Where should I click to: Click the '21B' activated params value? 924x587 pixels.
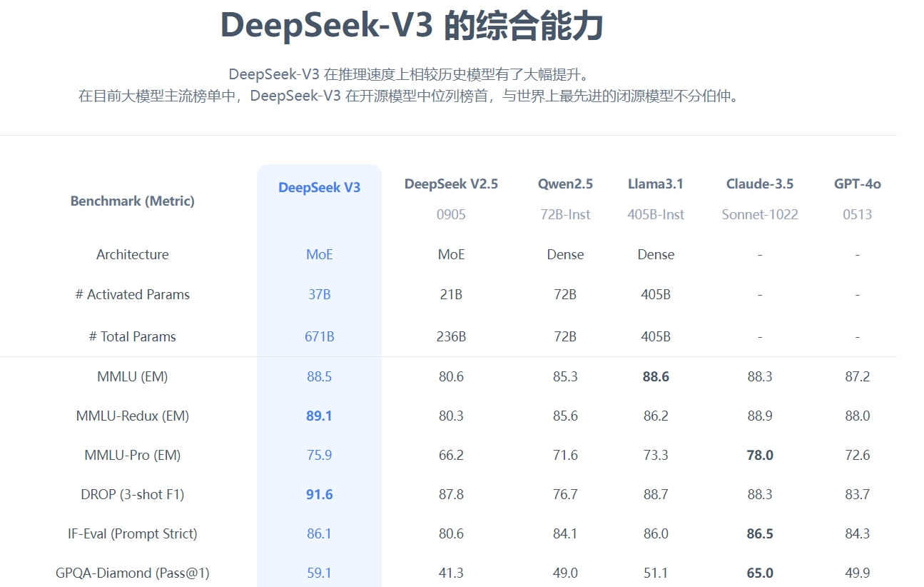tap(452, 294)
